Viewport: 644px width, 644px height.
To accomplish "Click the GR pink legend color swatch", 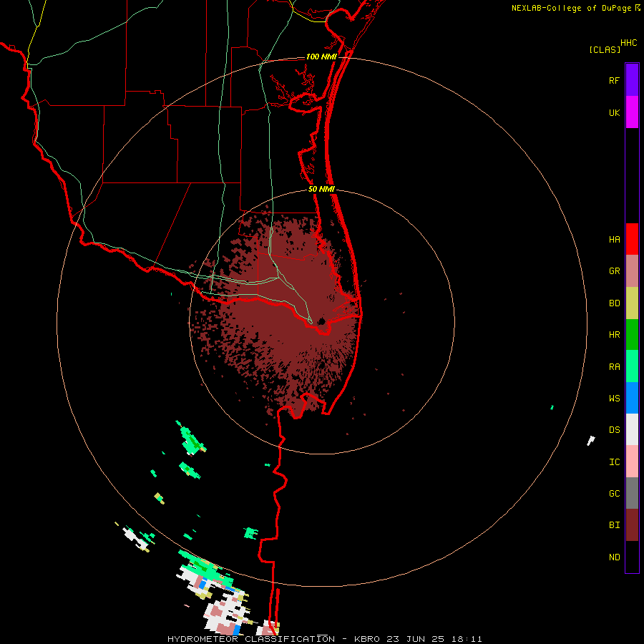I will (632, 271).
